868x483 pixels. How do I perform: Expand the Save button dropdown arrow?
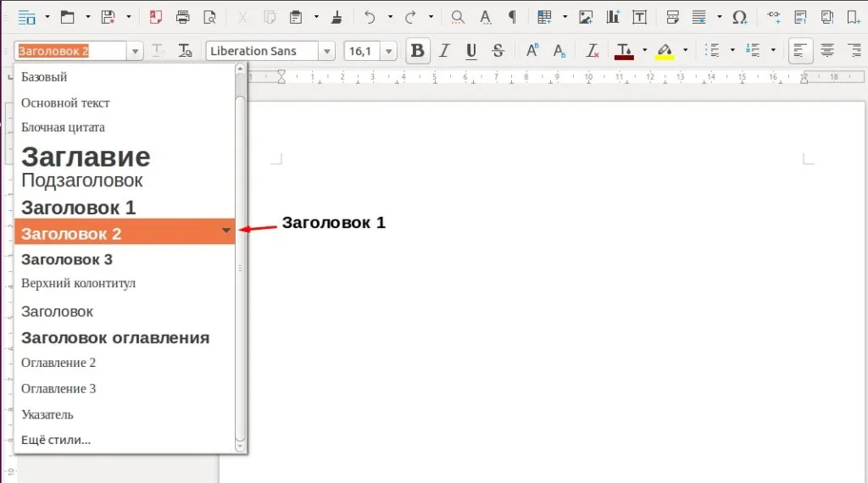click(x=129, y=17)
